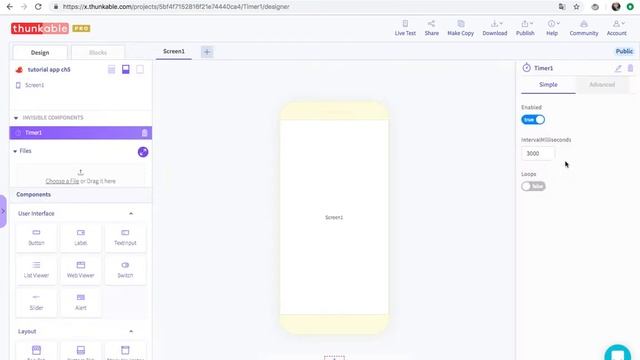Image resolution: width=640 pixels, height=360 pixels.
Task: Open the chat support bubble
Action: [x=618, y=353]
